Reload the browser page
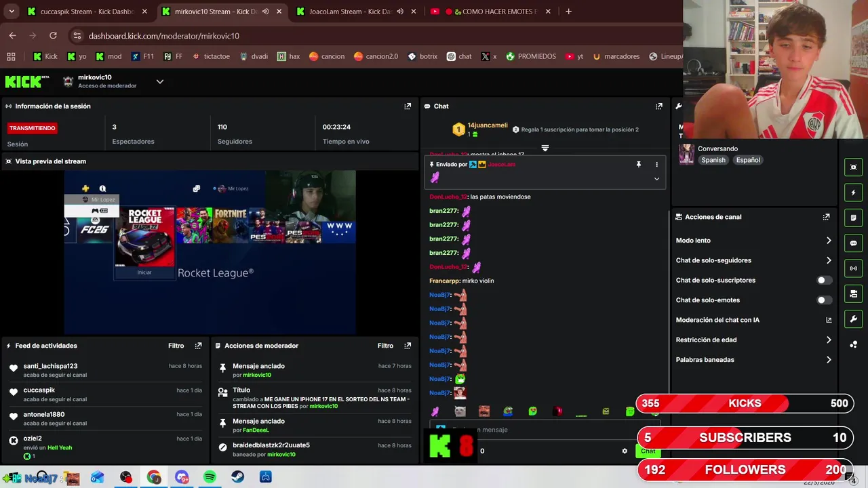This screenshot has height=488, width=868. click(x=53, y=35)
